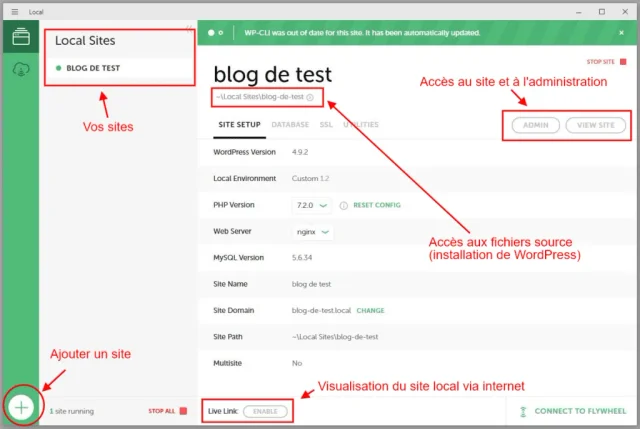Open the Web Server nginx dropdown
The image size is (640, 429).
313,231
